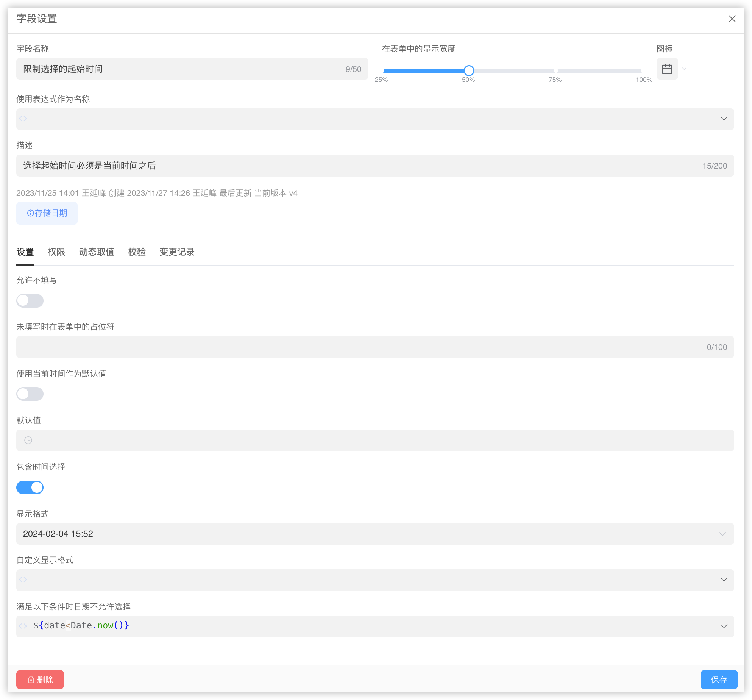Click code brackets icon beside date condition expression

(x=23, y=626)
